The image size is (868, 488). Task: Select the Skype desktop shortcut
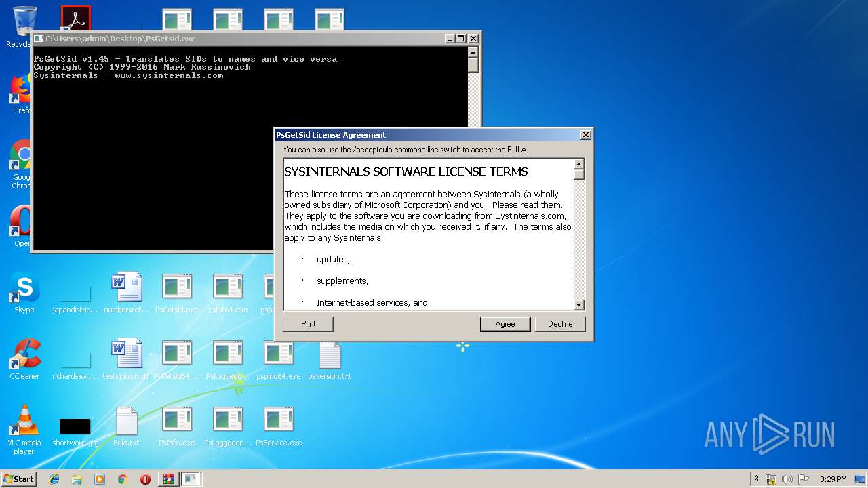(24, 293)
